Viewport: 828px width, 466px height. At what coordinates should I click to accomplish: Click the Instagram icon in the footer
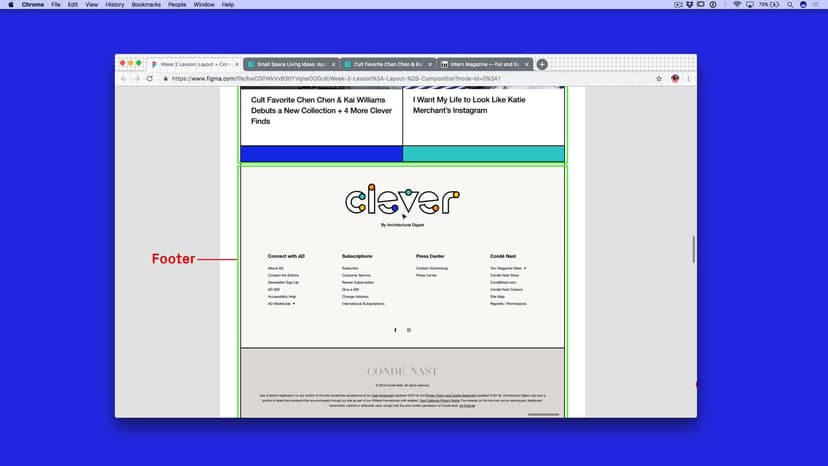(409, 330)
